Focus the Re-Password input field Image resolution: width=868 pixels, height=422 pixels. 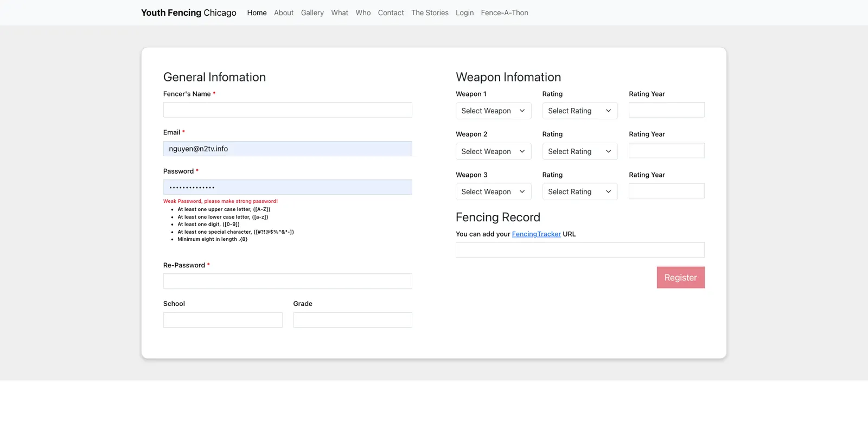point(288,281)
